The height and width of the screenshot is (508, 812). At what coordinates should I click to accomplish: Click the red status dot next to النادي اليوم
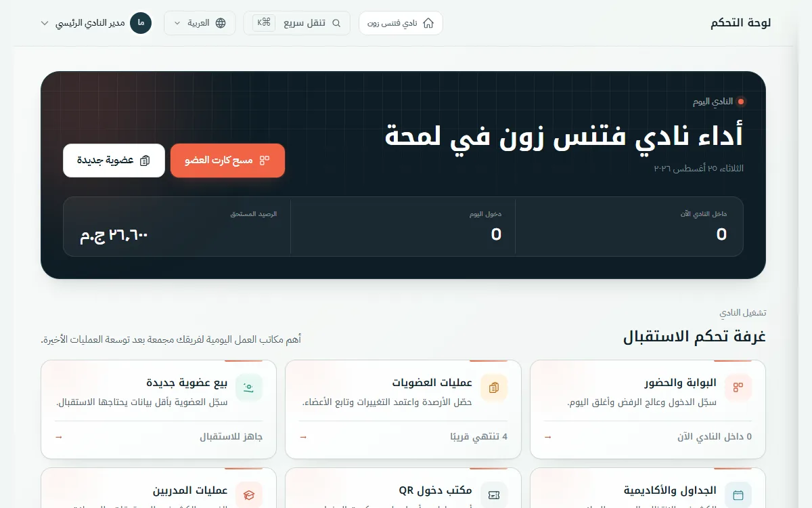coord(741,102)
